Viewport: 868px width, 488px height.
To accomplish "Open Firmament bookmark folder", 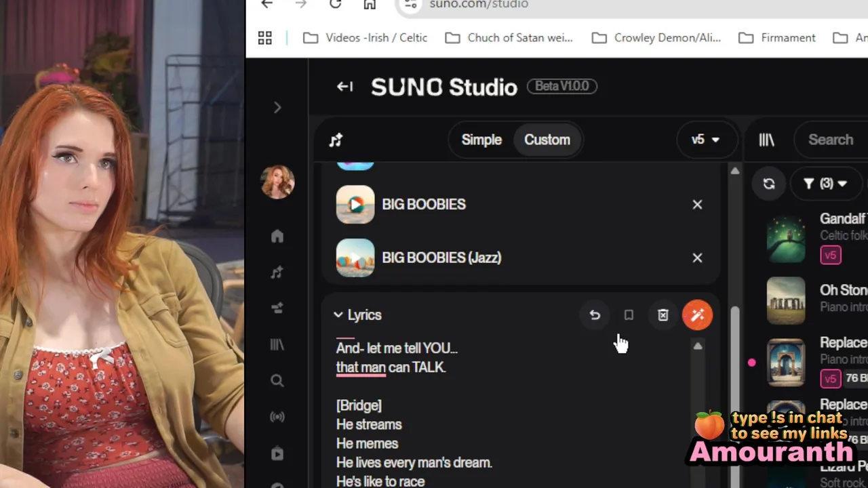I will 776,38.
